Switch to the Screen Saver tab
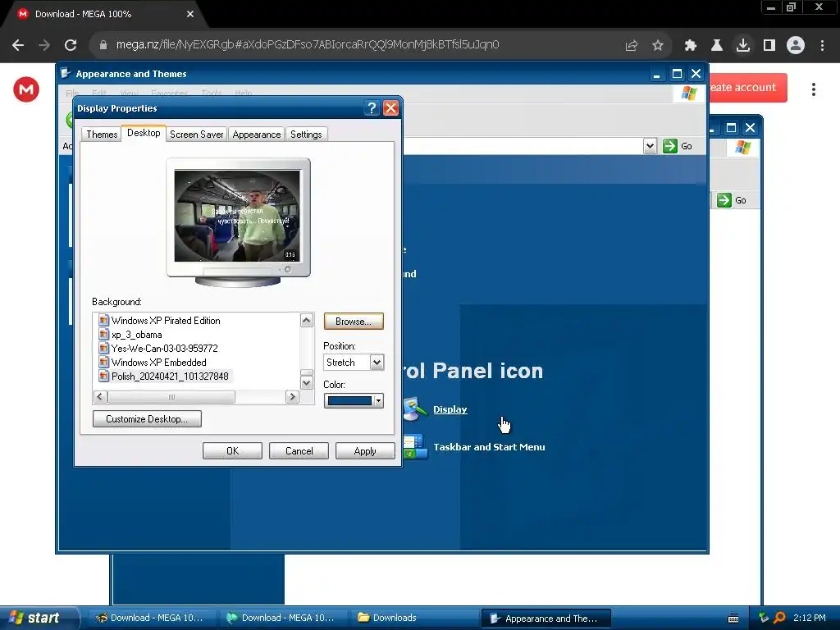Screen dimensions: 840x630 [197, 135]
